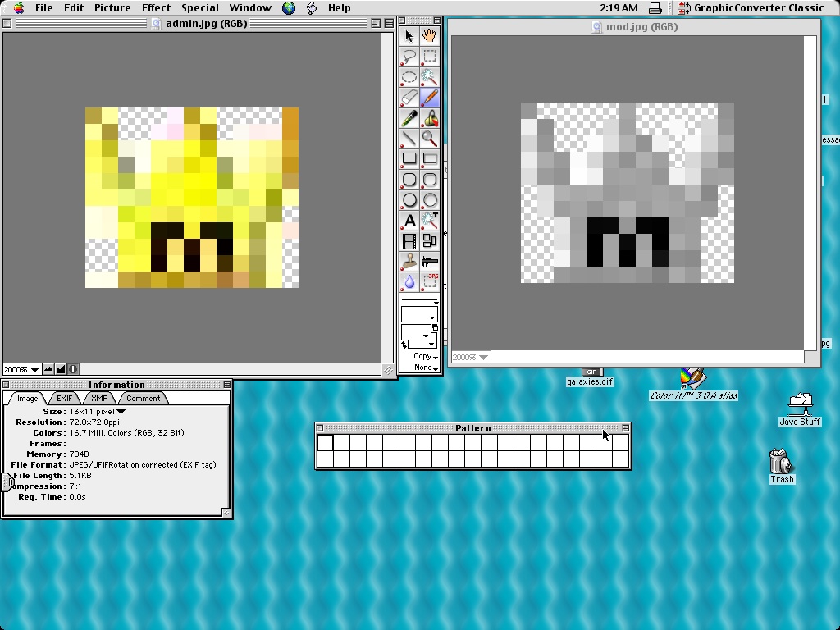Screen dimensions: 840x630
Task: Click the admin.jpg vertical scrollbar
Action: coord(387,198)
